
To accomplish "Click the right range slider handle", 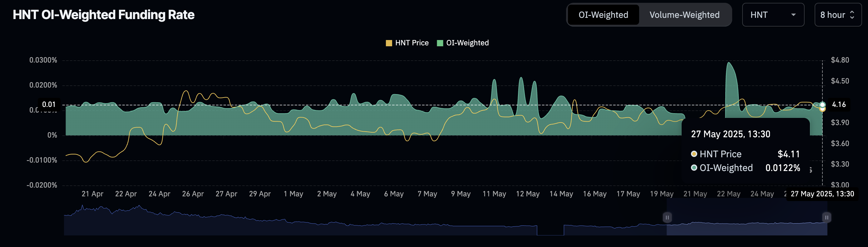I will pos(826,218).
